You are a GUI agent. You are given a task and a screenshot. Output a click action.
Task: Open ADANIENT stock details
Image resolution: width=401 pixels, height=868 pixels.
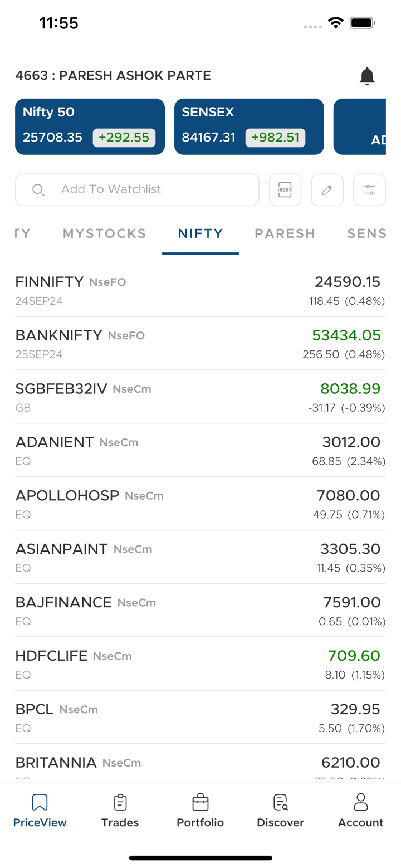coord(200,450)
